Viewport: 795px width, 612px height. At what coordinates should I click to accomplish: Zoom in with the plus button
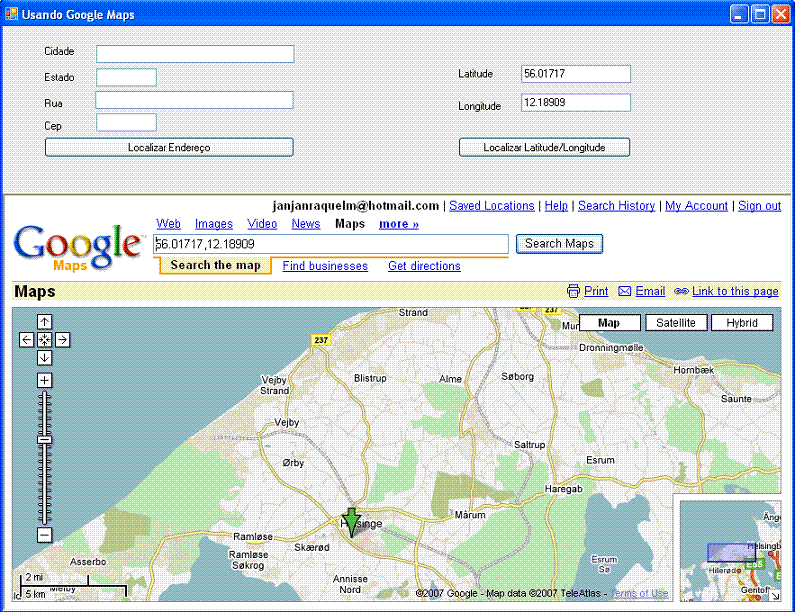pyautogui.click(x=44, y=380)
